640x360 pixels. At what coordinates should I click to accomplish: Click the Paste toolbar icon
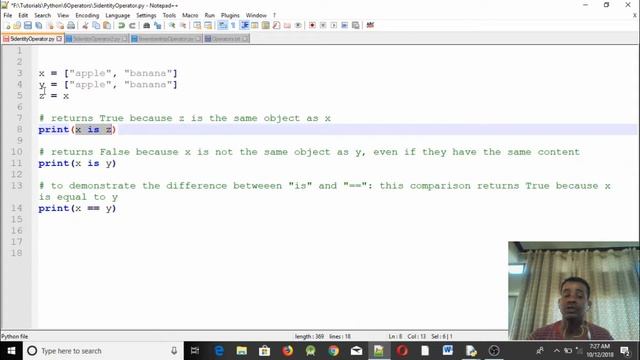click(107, 26)
